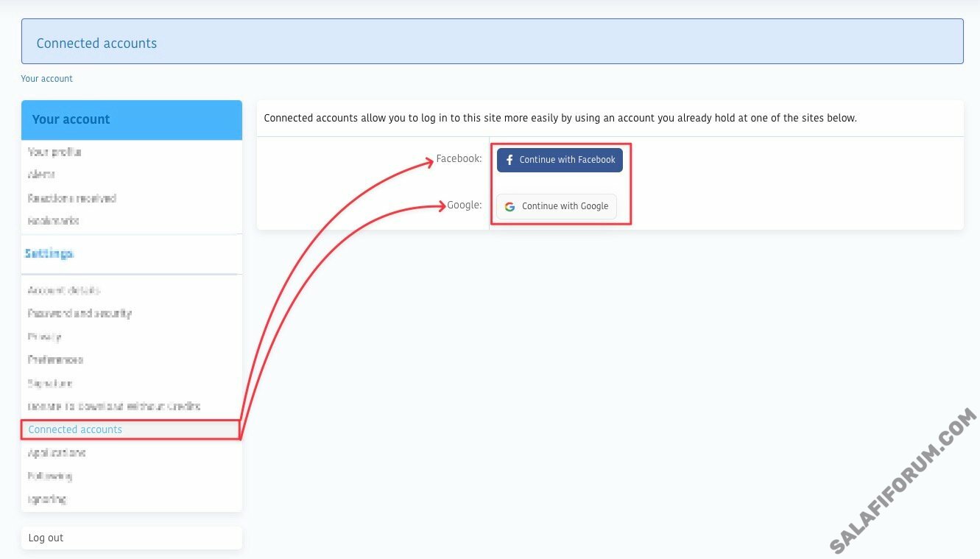Open the Signature settings page

(50, 383)
